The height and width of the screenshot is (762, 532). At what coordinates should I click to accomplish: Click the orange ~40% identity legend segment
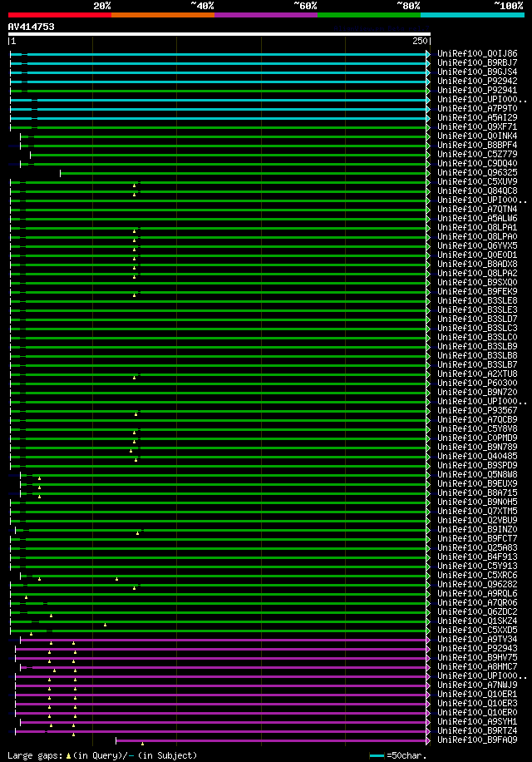pos(163,15)
